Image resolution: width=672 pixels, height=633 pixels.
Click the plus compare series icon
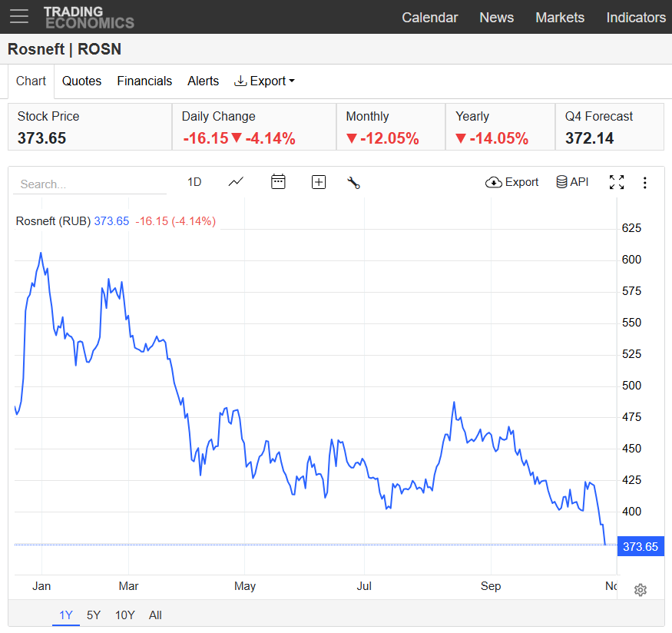[319, 182]
